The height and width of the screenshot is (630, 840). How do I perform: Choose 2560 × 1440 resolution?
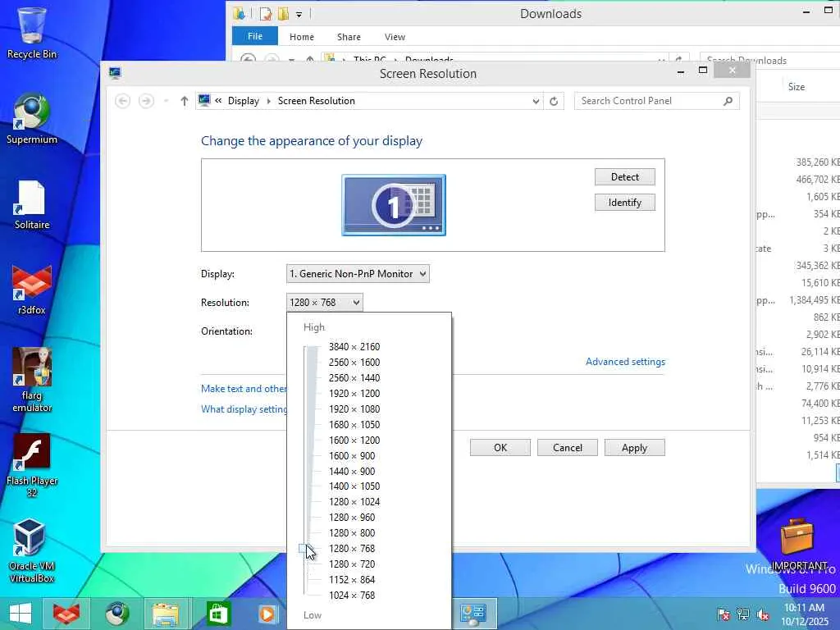pos(354,377)
